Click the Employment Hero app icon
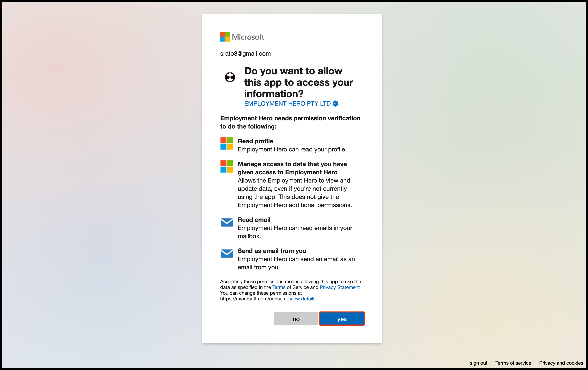Viewport: 588px width, 370px height. [x=230, y=77]
